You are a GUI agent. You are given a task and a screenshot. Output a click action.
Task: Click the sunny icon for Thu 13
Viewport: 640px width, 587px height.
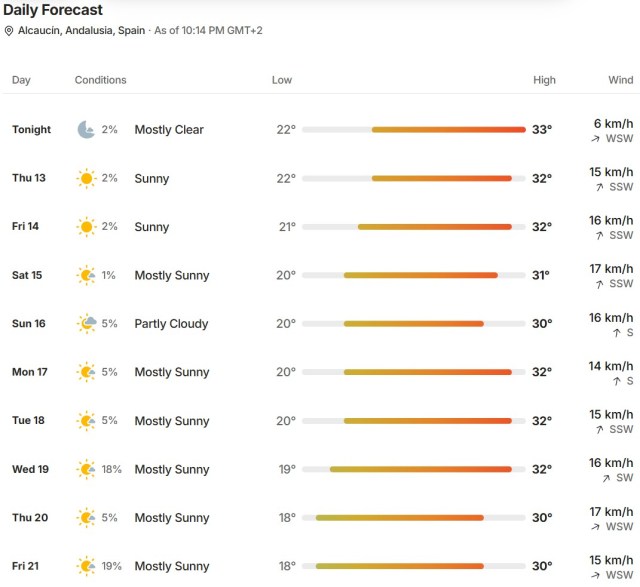pyautogui.click(x=86, y=178)
